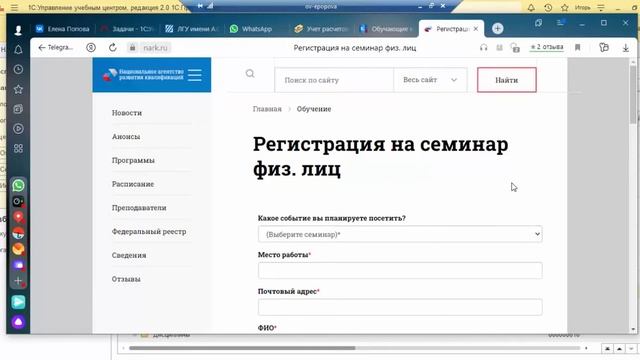Click the agency logo in blue header
The width and height of the screenshot is (640, 360).
click(x=143, y=75)
